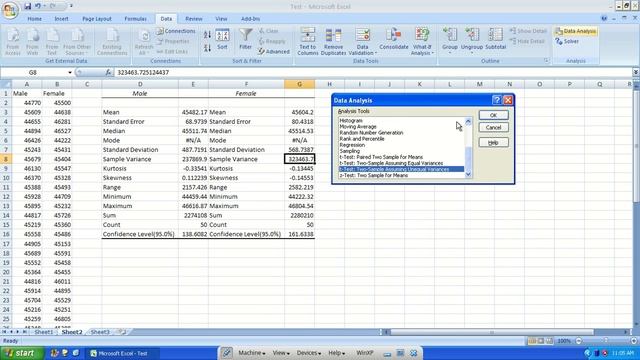Open the Insert ribbon tab
The width and height of the screenshot is (640, 360).
click(61, 19)
